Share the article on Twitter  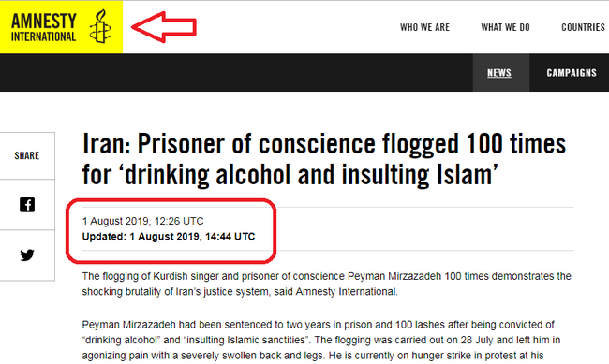pyautogui.click(x=27, y=255)
